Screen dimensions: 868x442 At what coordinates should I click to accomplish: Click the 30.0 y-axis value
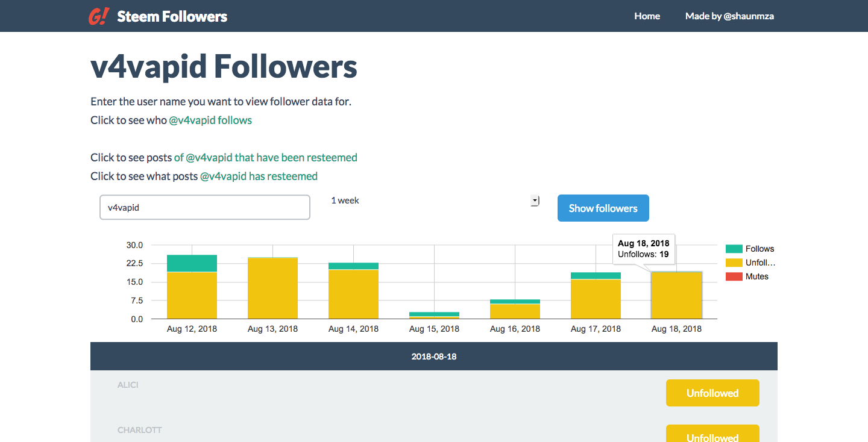point(134,245)
